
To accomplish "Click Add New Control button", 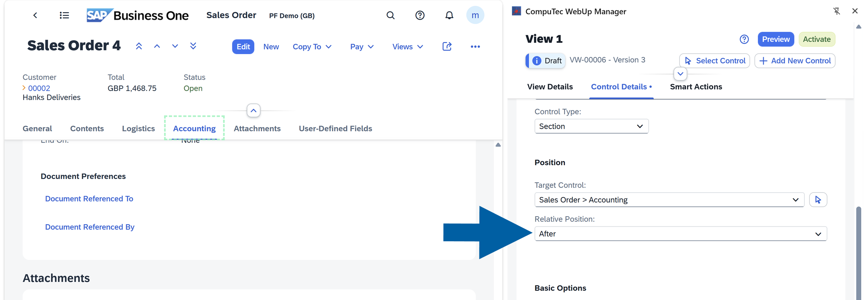I will click(795, 60).
